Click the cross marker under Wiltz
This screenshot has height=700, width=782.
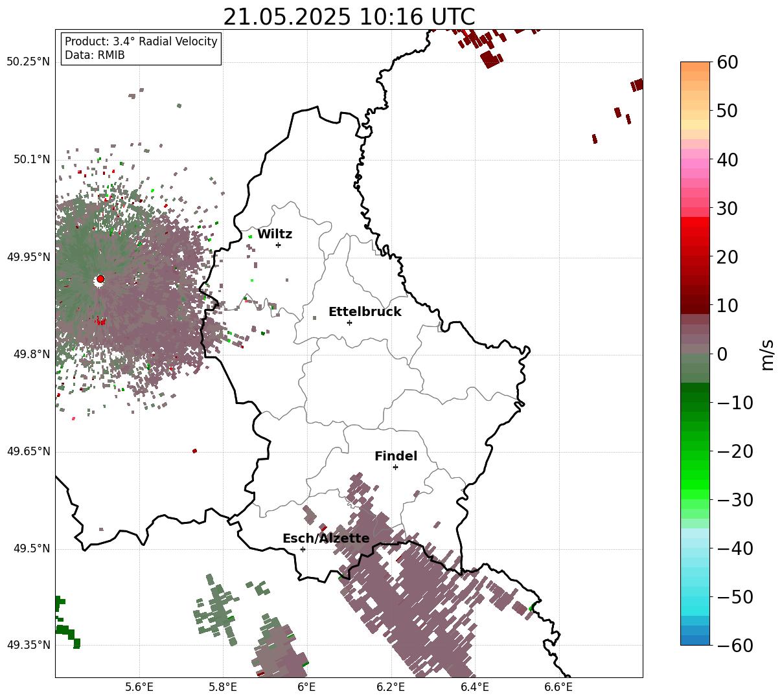pyautogui.click(x=278, y=245)
